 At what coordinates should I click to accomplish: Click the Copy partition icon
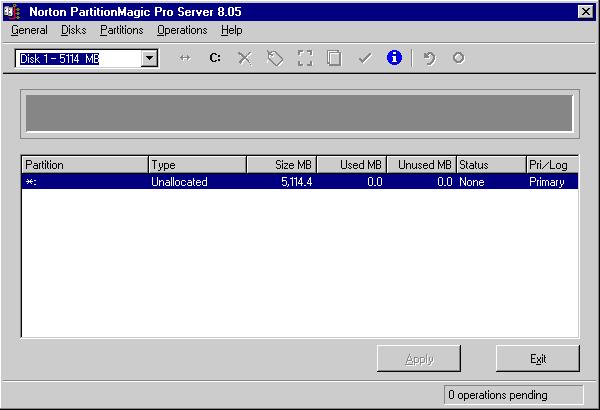334,59
